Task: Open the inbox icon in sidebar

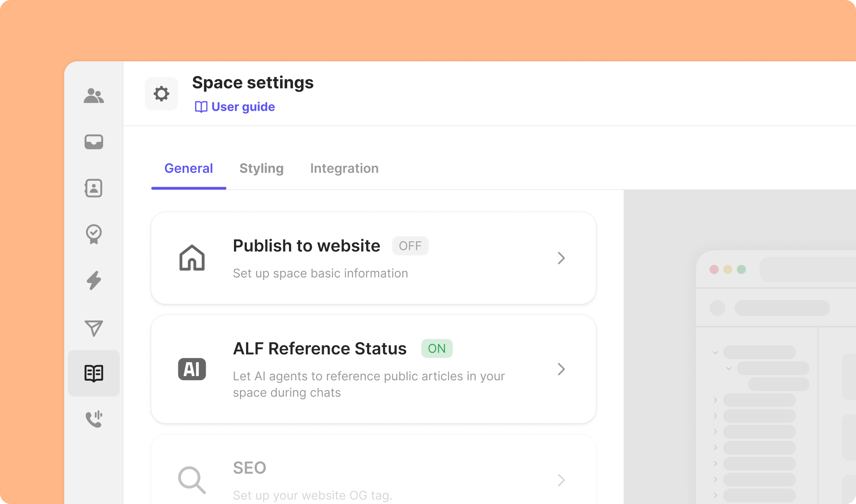Action: click(94, 142)
